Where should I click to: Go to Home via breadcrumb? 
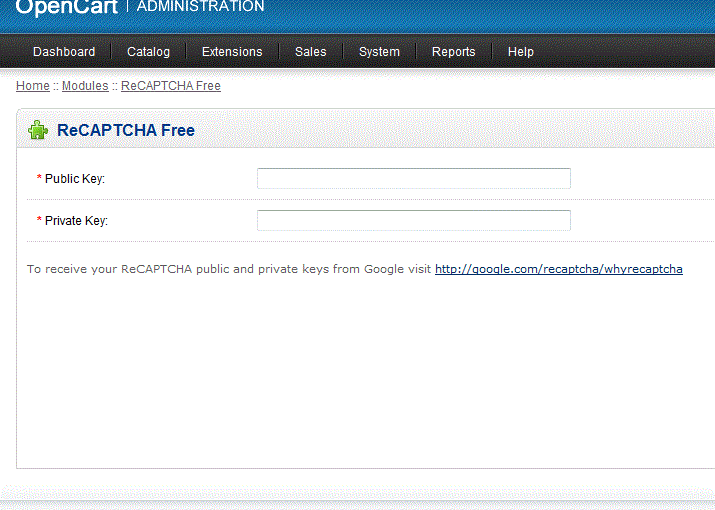coord(32,86)
